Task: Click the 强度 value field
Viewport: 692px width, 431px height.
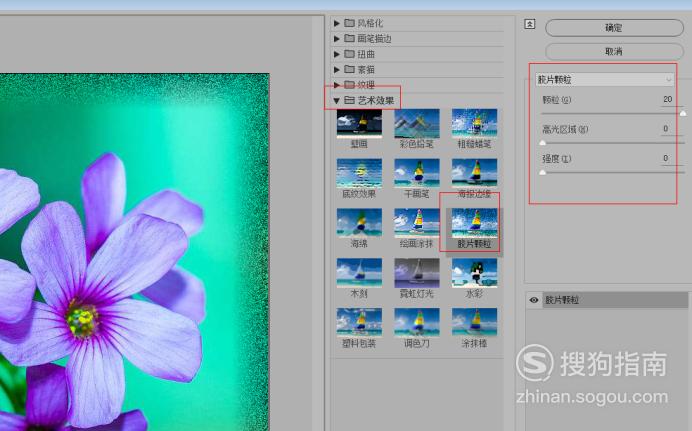Action: (x=672, y=158)
